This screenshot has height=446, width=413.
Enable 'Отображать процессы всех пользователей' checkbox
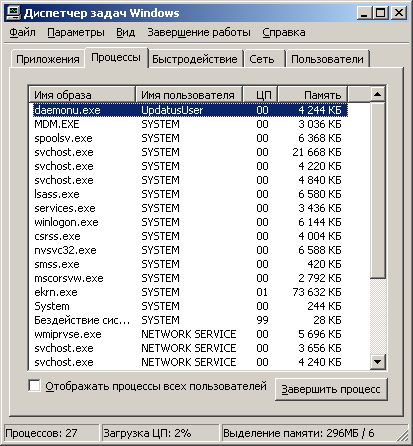tap(34, 386)
